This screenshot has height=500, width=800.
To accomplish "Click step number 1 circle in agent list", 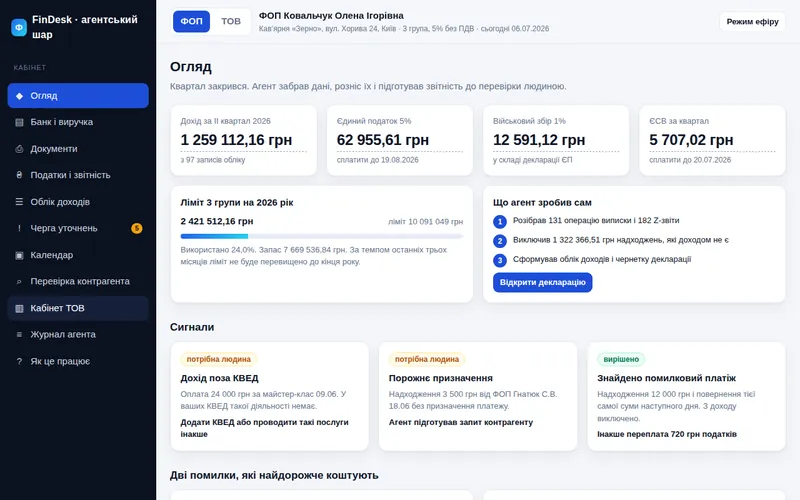I will coord(500,221).
